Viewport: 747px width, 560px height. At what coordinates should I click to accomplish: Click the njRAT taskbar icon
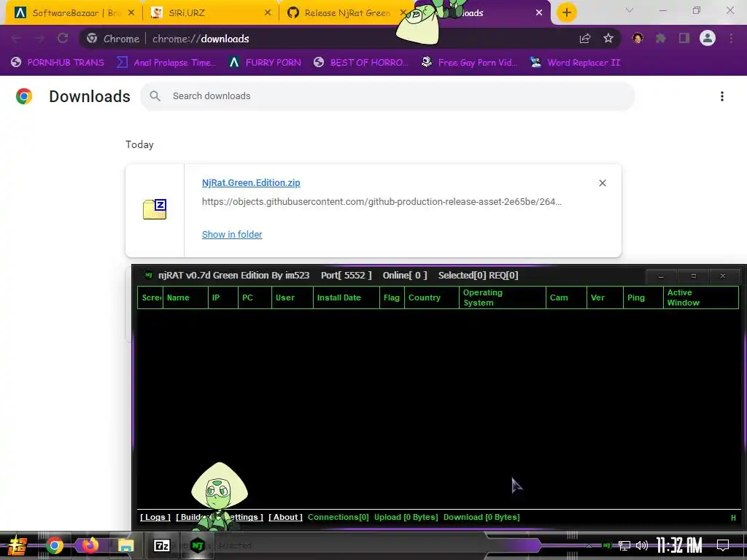tap(197, 545)
